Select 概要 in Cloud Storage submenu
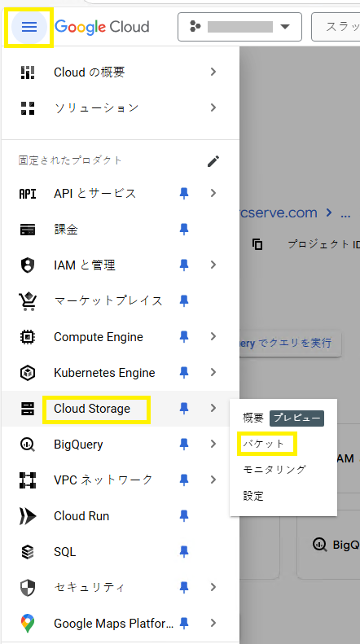 click(x=253, y=418)
